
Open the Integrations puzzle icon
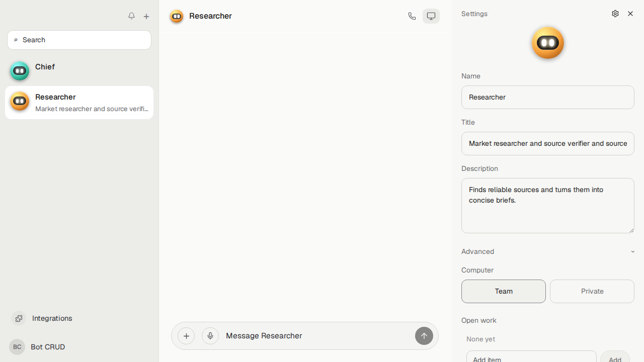[19, 318]
